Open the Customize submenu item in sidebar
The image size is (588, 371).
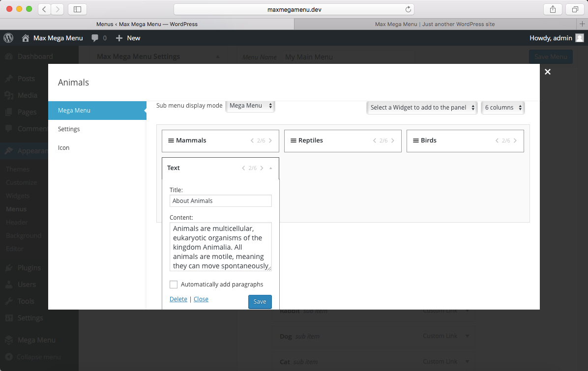pos(21,182)
